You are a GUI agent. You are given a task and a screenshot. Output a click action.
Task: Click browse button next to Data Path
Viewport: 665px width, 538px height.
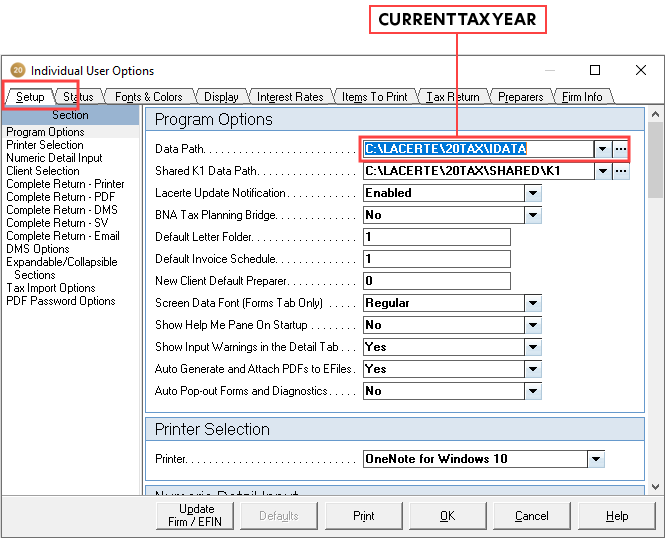click(621, 149)
